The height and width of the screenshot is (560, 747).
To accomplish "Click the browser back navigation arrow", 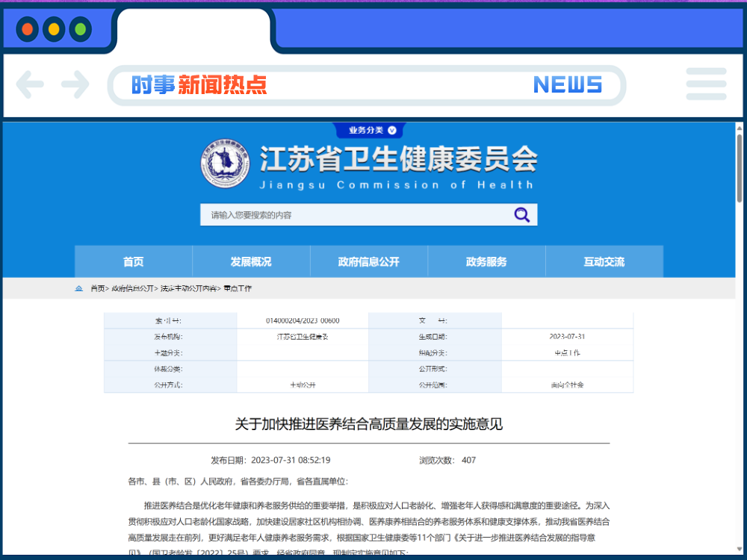I will click(30, 84).
